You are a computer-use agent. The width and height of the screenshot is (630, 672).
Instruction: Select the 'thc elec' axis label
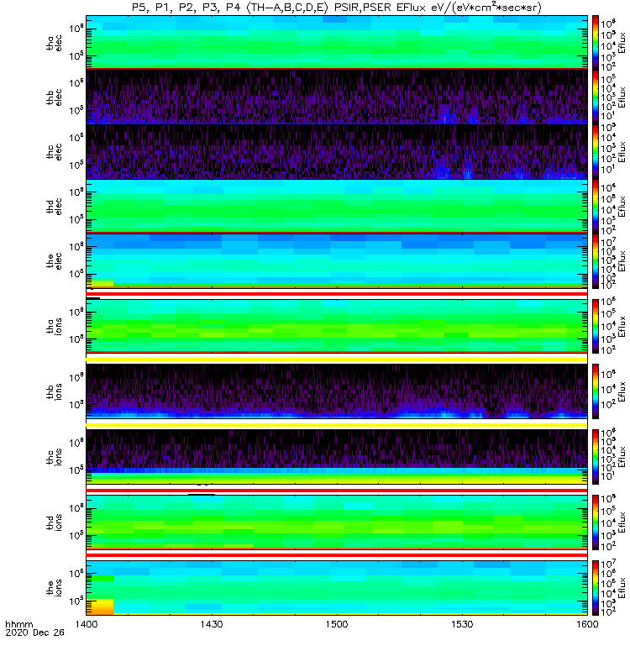55,152
